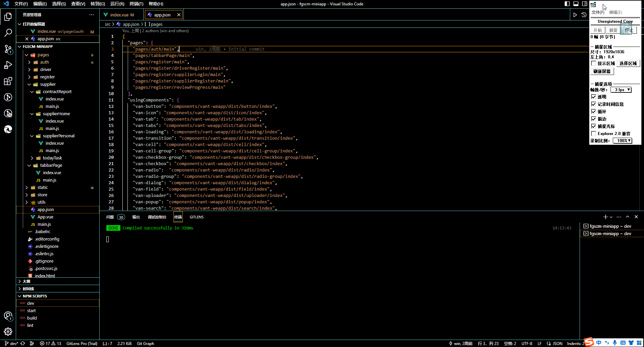Click GitLens Pro (Trial) in status bar
The image size is (644, 347).
[82, 343]
